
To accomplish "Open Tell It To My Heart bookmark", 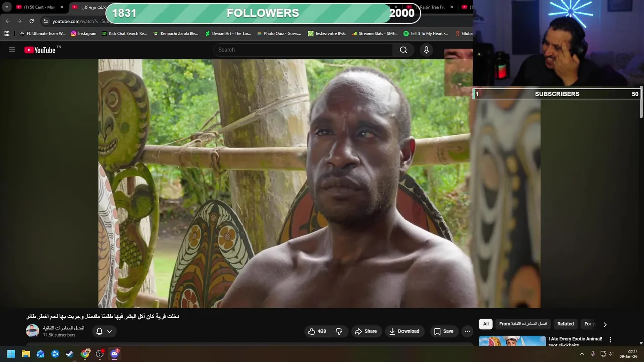I will point(426,34).
